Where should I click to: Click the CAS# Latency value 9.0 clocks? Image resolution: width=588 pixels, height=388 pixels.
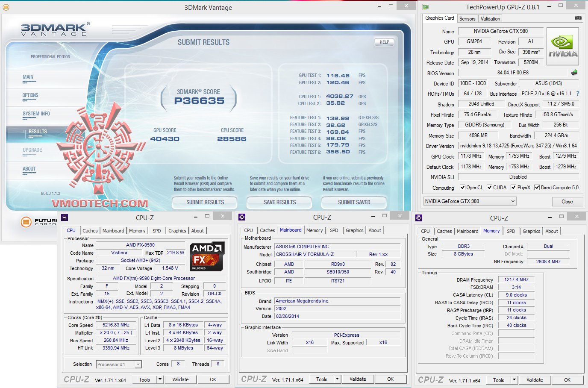tap(516, 295)
